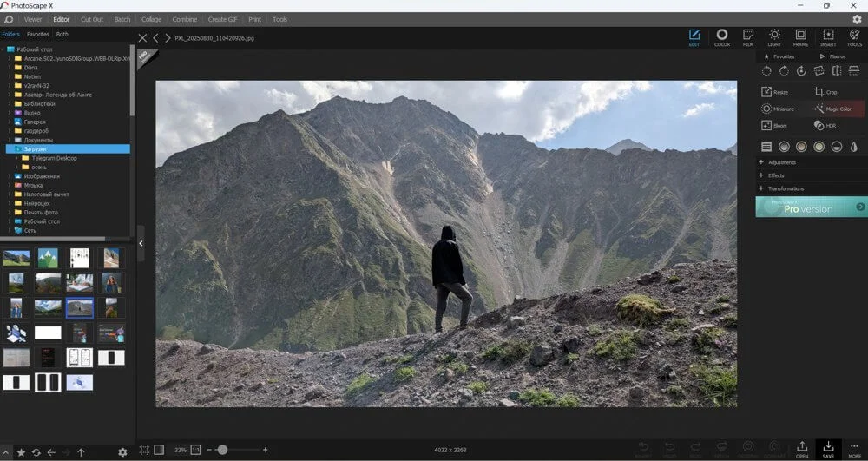Viewport: 868px width, 461px height.
Task: Add folder to favorites star icon
Action: [x=21, y=452]
